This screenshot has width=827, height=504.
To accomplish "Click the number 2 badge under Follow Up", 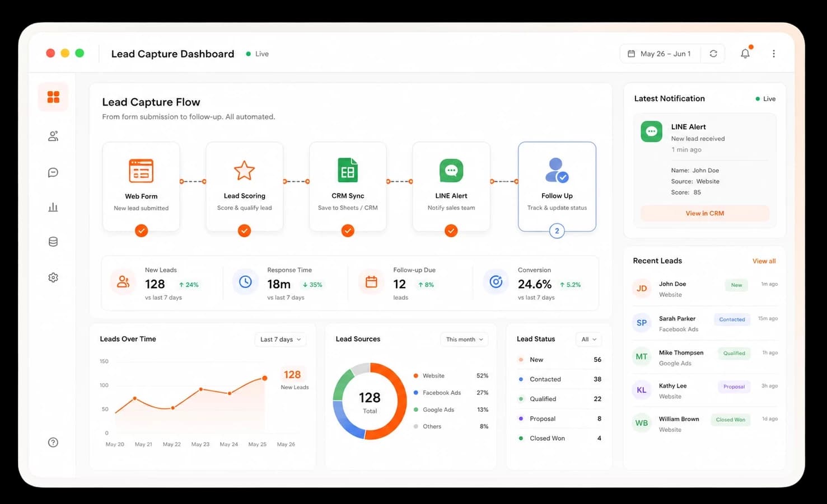I will click(557, 230).
